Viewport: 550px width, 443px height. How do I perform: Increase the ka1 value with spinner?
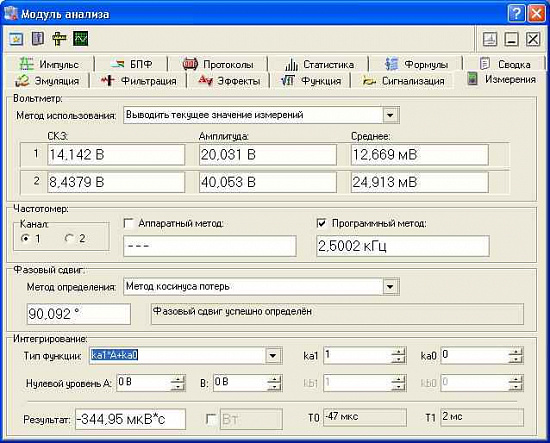398,352
